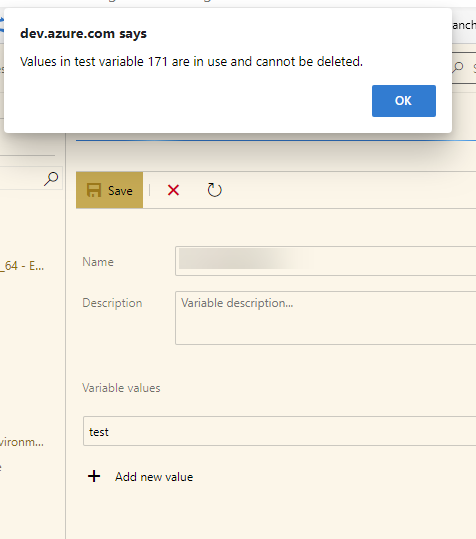476x539 pixels.
Task: Click the variable value field containing 'test'
Action: 279,431
